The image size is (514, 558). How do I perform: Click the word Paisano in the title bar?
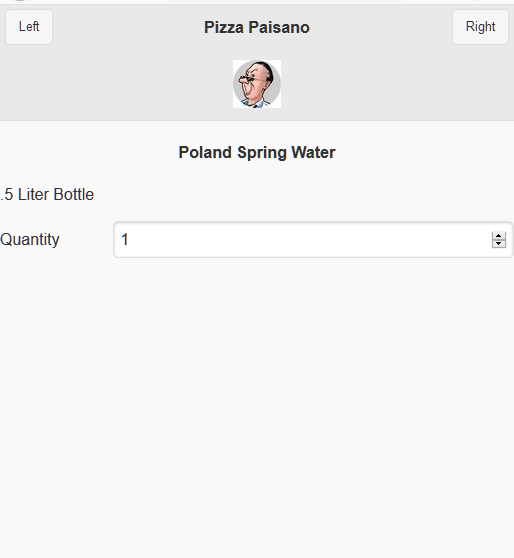[279, 27]
